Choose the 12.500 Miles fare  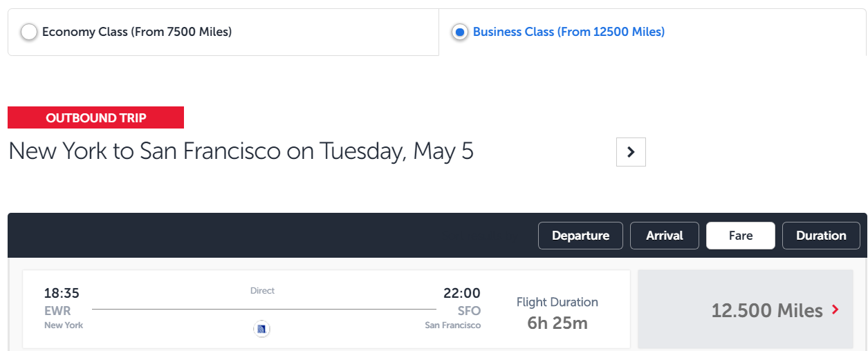[746, 310]
